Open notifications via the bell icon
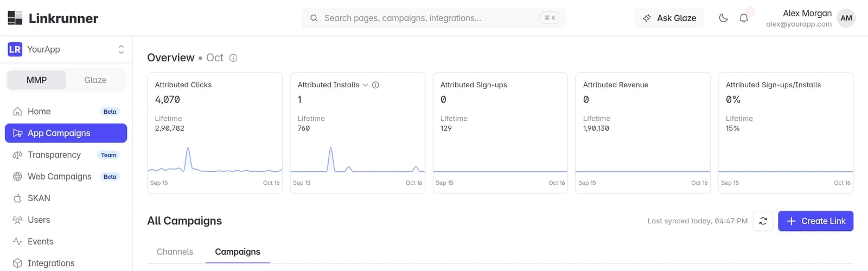The height and width of the screenshot is (271, 868). point(744,18)
